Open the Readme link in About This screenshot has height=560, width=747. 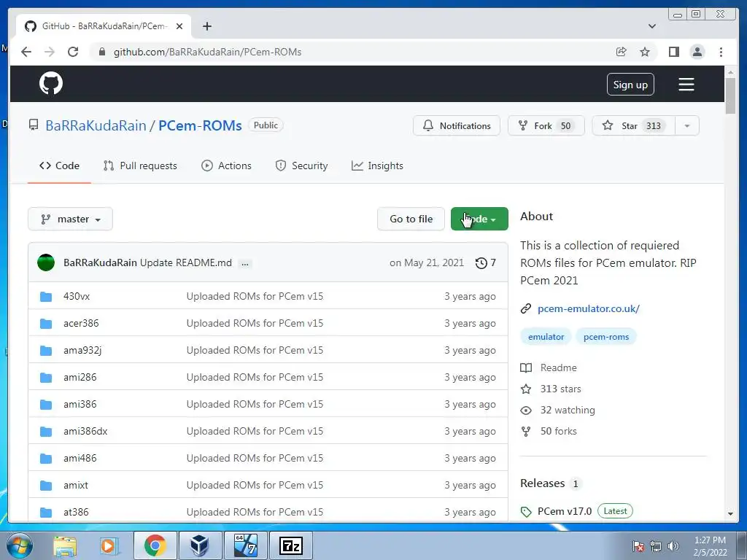pyautogui.click(x=549, y=367)
